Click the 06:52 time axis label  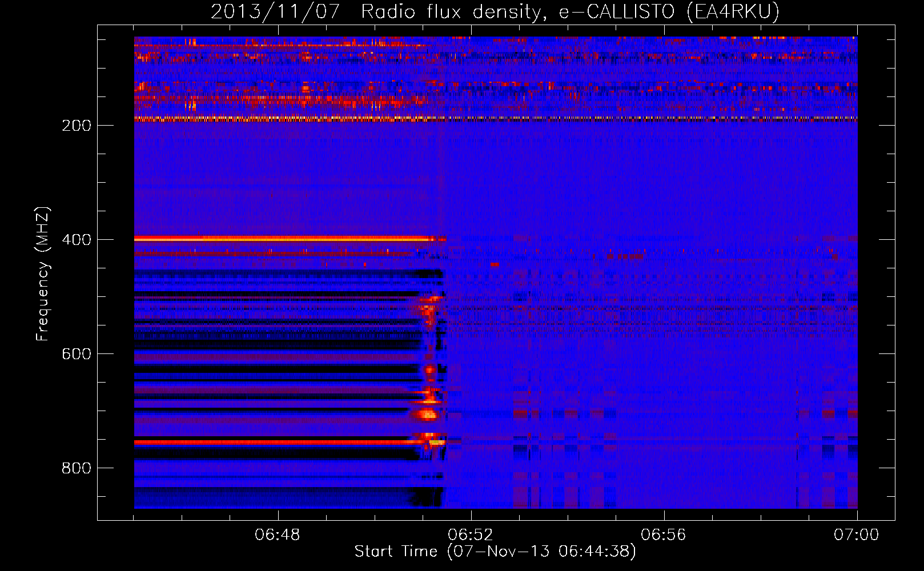(471, 535)
